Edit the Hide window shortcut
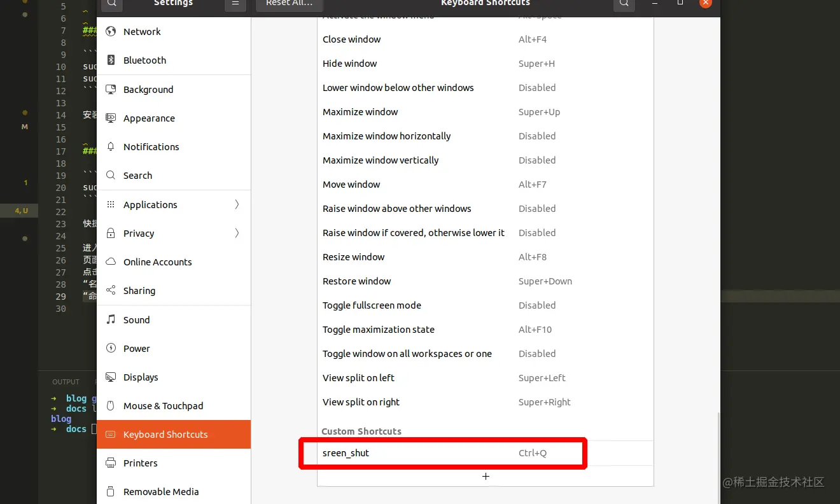Image resolution: width=840 pixels, height=504 pixels. [x=486, y=64]
